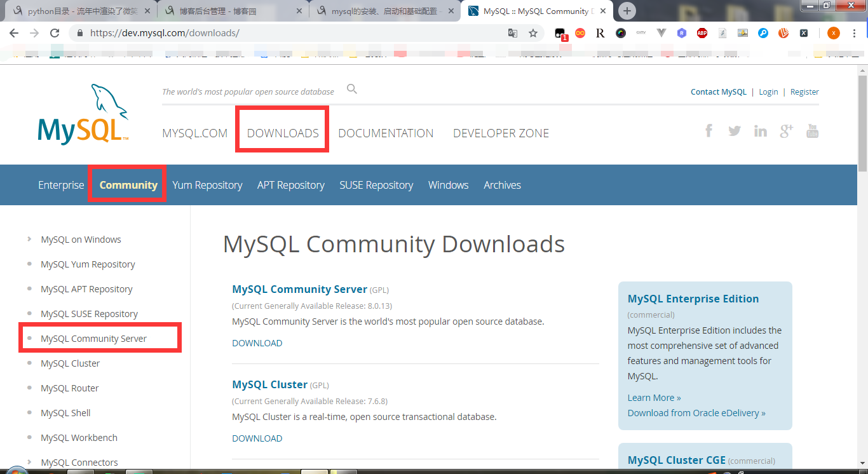The height and width of the screenshot is (474, 868).
Task: Reload the page with the refresh icon
Action: point(55,33)
